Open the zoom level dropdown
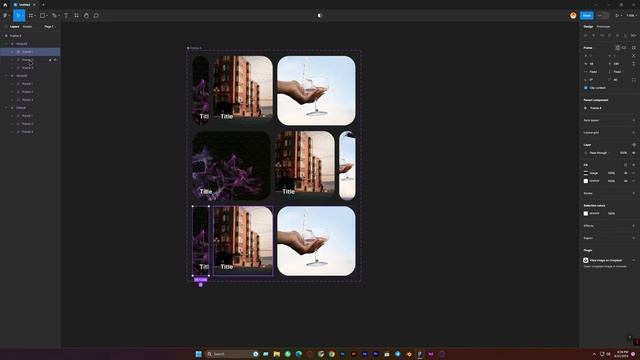Viewport: 640px width, 360px height. click(x=631, y=16)
